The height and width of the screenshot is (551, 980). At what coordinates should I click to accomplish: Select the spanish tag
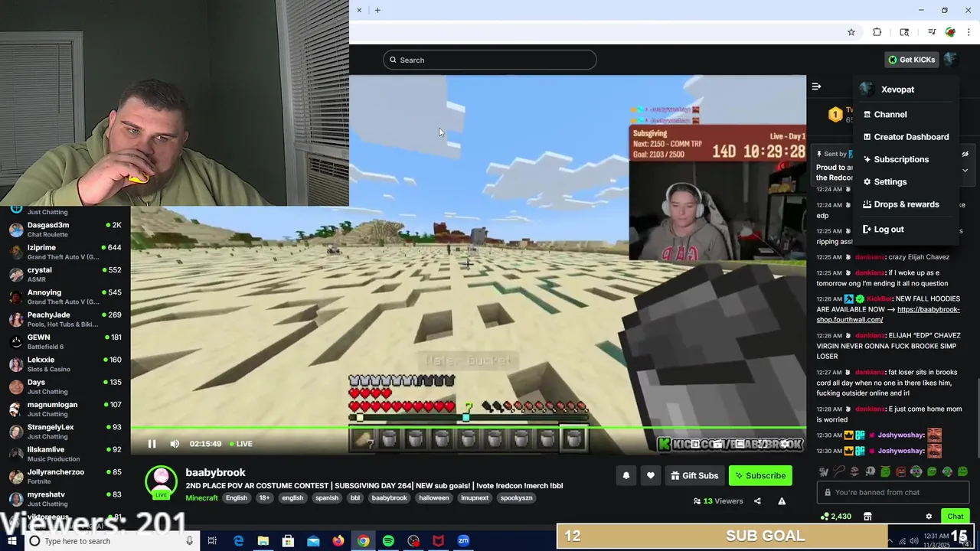click(x=327, y=498)
